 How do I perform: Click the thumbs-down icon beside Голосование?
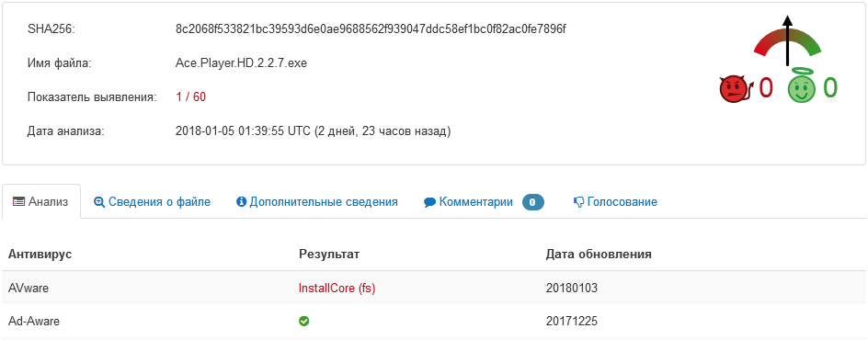click(578, 202)
